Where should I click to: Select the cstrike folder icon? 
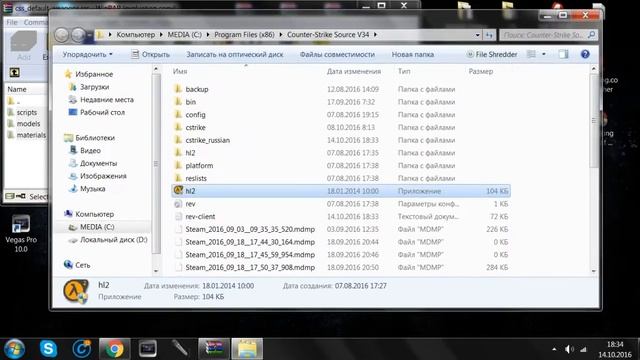click(x=178, y=127)
